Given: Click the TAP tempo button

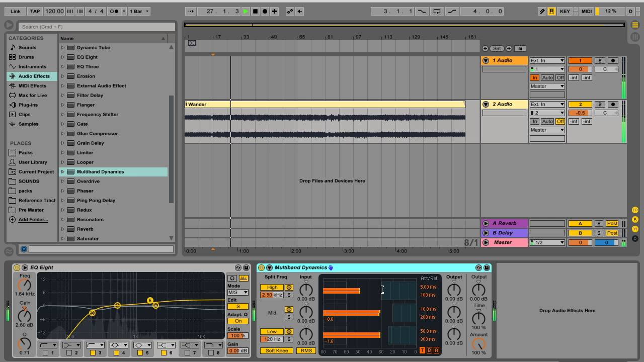Looking at the screenshot, I should click(35, 11).
